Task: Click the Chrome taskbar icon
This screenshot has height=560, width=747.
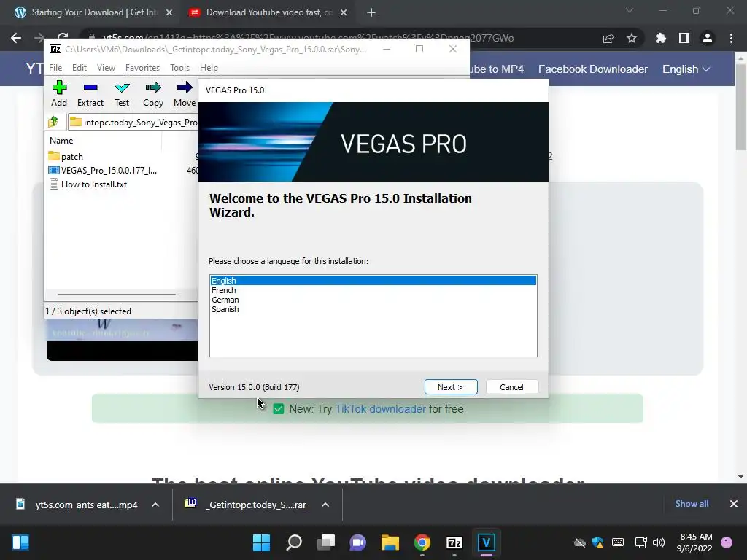Action: [422, 542]
